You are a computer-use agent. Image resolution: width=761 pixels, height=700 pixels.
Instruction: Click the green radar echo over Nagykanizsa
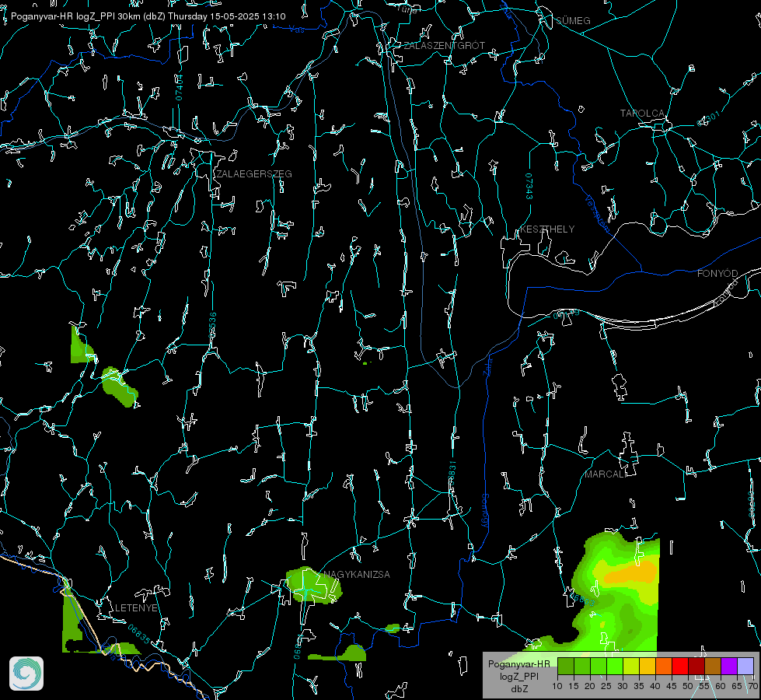tap(313, 586)
